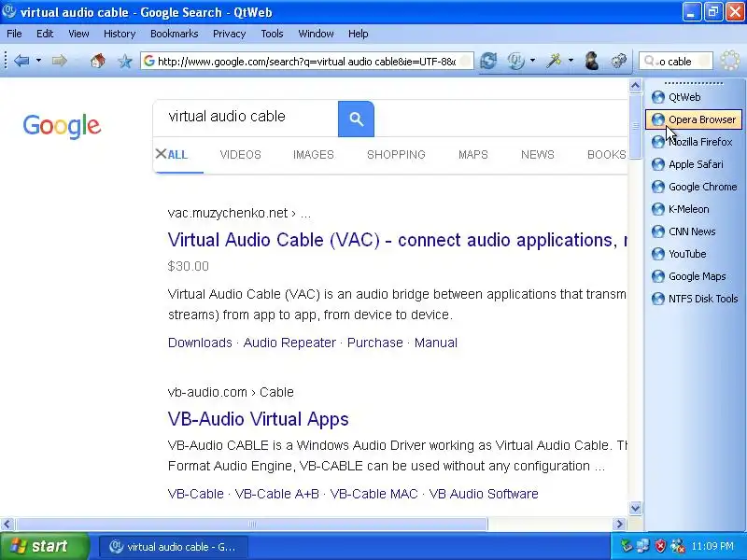Image resolution: width=747 pixels, height=560 pixels.
Task: Open the Opera Browser bookmark
Action: 694,119
